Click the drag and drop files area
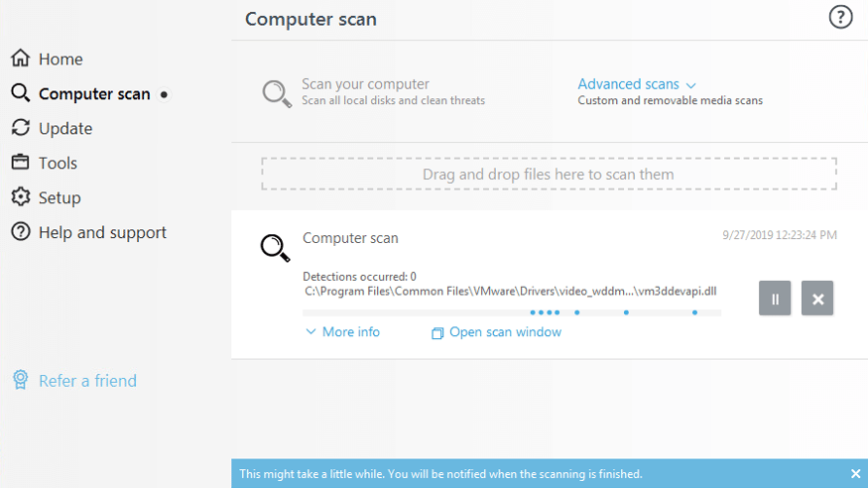 click(x=549, y=175)
